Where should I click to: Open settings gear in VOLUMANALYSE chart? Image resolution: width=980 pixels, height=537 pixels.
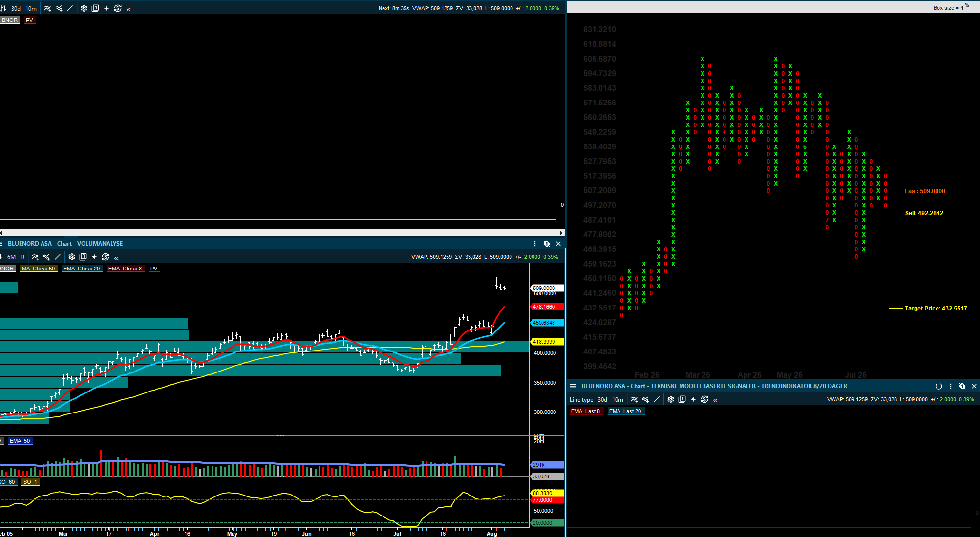click(72, 257)
